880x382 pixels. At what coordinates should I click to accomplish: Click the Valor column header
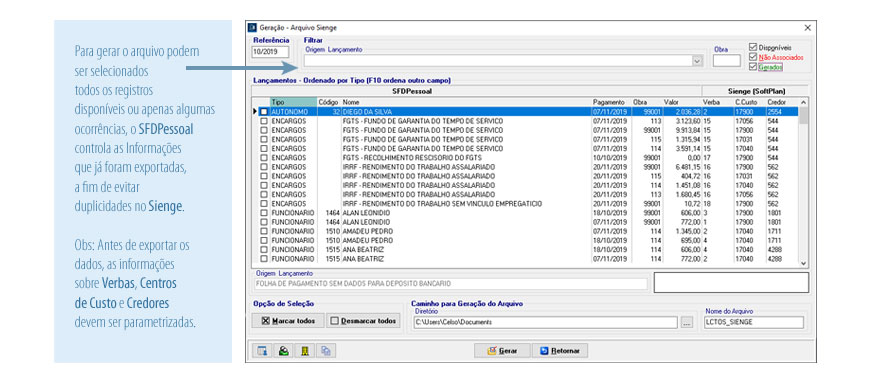point(682,103)
